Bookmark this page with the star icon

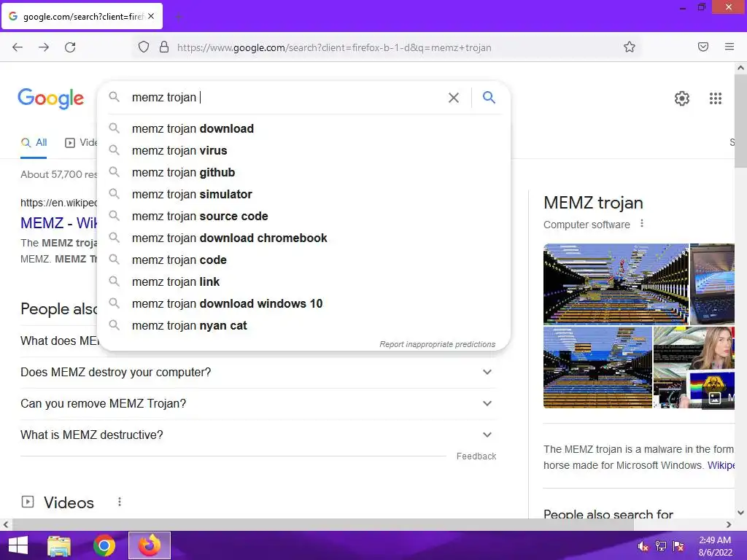tap(630, 47)
